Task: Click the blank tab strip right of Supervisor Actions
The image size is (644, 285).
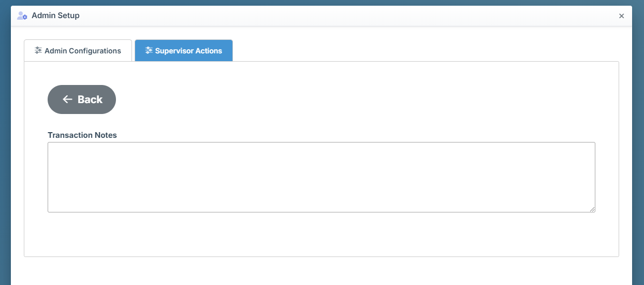Action: pyautogui.click(x=414, y=51)
